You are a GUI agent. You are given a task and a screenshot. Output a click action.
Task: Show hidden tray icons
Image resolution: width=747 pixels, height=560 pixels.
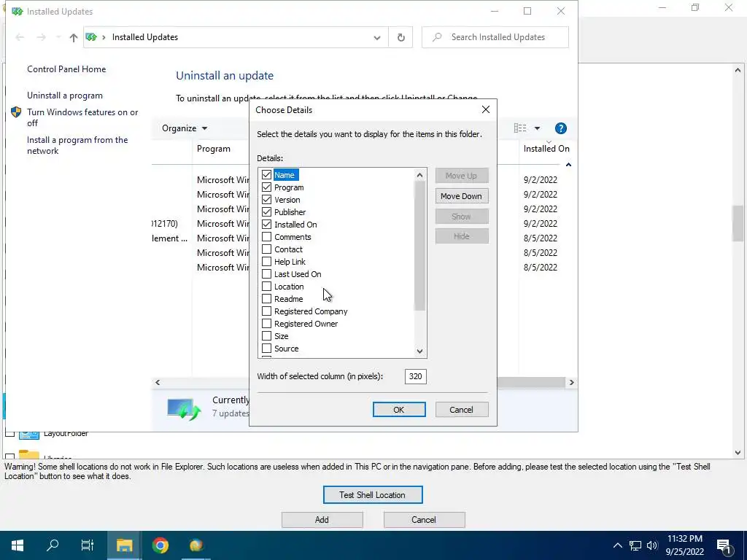click(x=617, y=545)
